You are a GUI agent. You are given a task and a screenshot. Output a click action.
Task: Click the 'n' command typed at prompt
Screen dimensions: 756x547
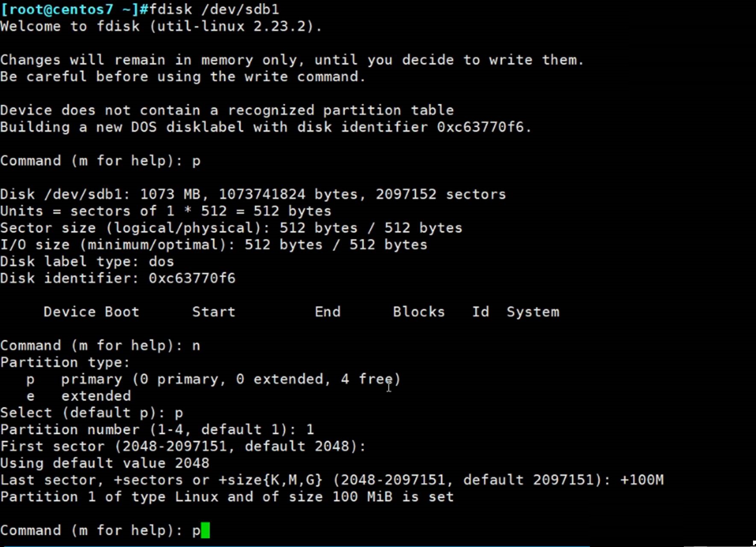[x=196, y=345]
